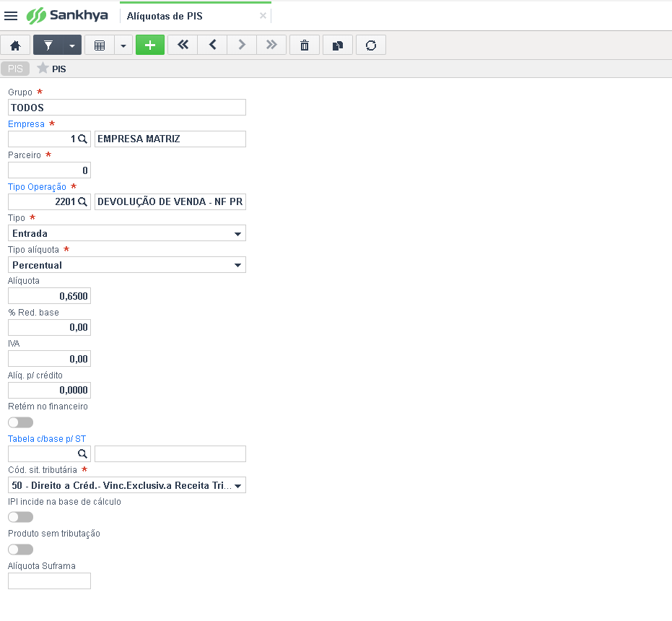
Task: Add a new record with the plus button
Action: 150,45
